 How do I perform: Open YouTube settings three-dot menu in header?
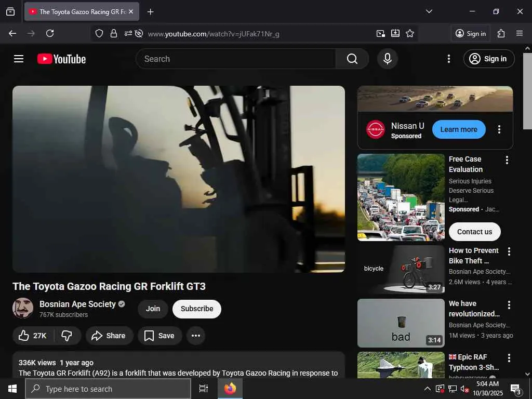(x=448, y=59)
